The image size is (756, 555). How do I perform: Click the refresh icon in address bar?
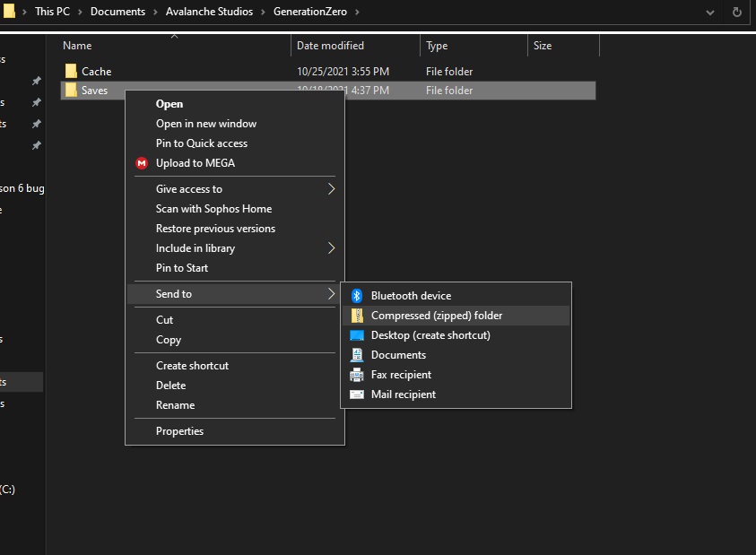[x=736, y=12]
